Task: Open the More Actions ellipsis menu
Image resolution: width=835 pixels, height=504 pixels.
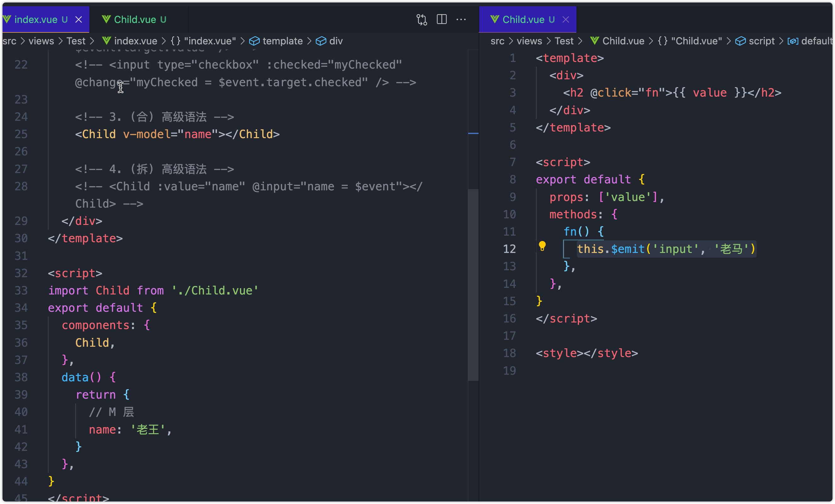Action: [462, 19]
